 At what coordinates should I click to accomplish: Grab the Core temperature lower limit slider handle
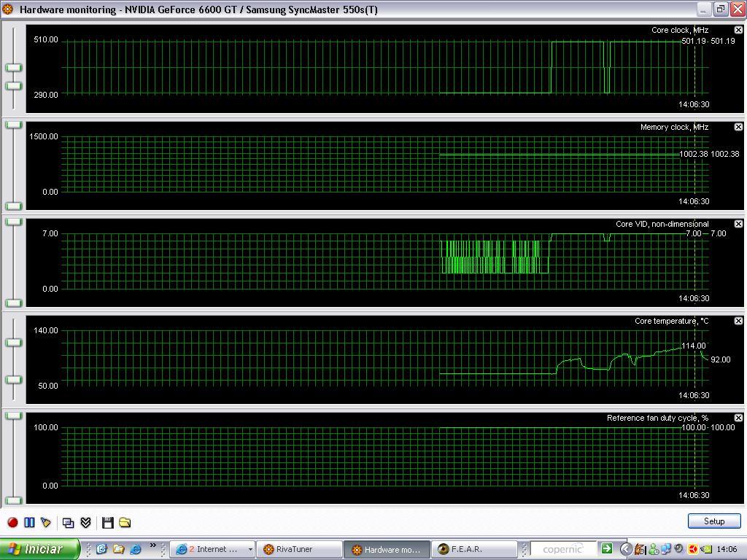click(x=14, y=379)
